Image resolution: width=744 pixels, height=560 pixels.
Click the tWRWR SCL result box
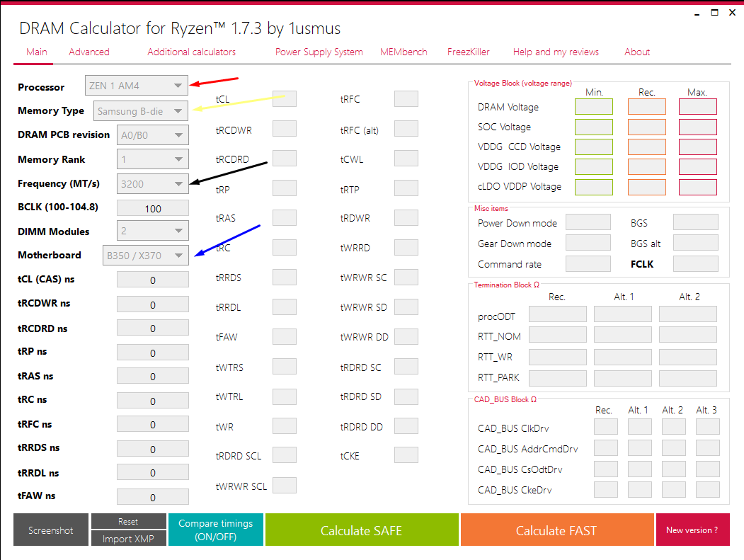285,485
